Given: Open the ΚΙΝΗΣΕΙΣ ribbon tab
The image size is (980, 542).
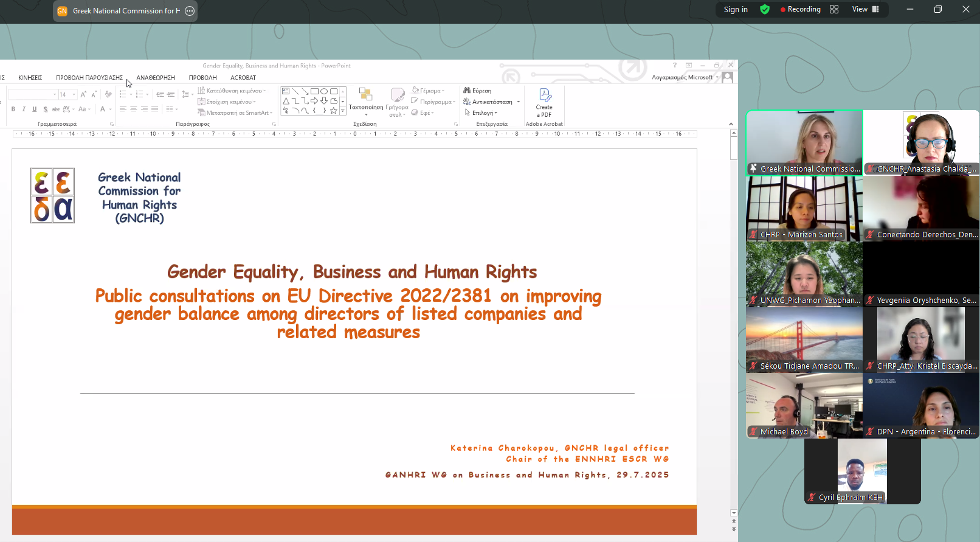Looking at the screenshot, I should pos(30,78).
